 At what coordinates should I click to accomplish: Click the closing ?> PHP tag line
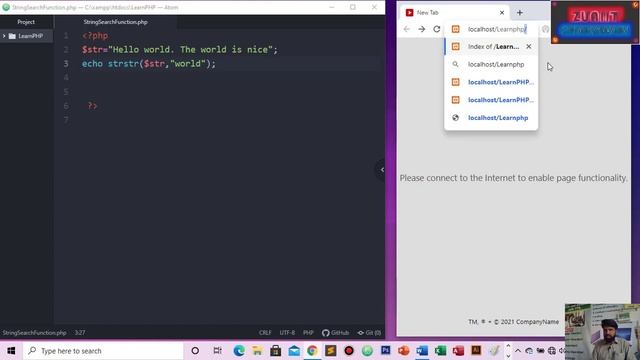coord(93,106)
